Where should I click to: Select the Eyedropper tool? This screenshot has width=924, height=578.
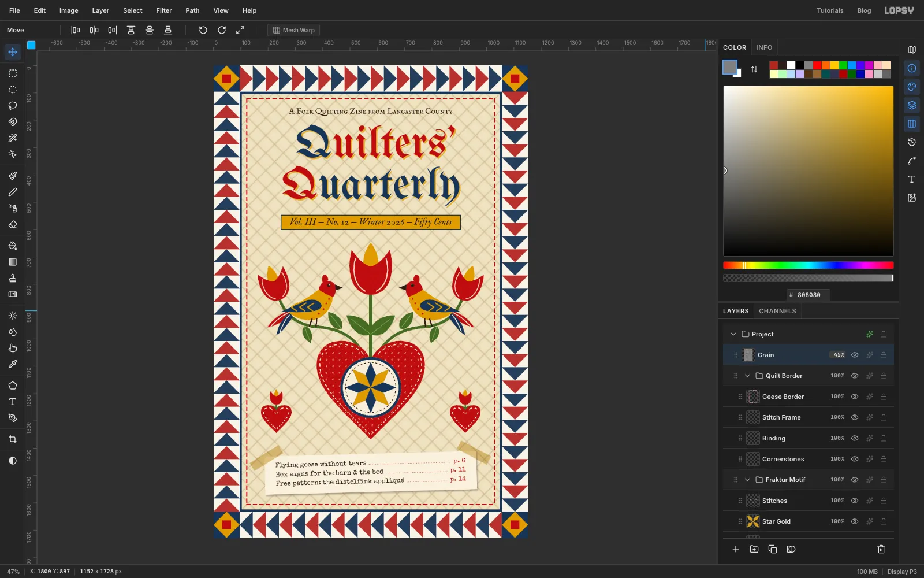point(12,364)
